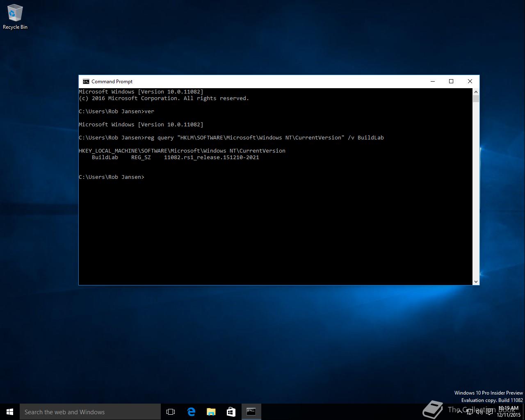Open File Explorer from the taskbar
525x420 pixels.
coord(211,412)
